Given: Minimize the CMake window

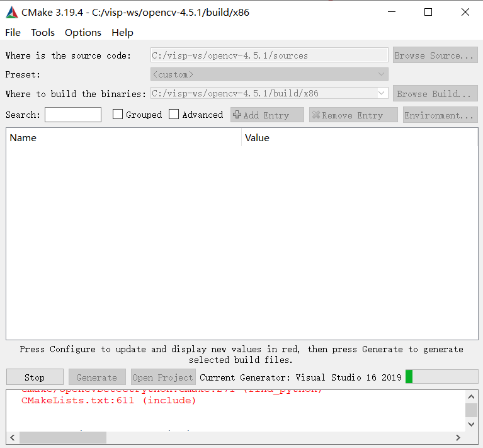Looking at the screenshot, I should (392, 13).
